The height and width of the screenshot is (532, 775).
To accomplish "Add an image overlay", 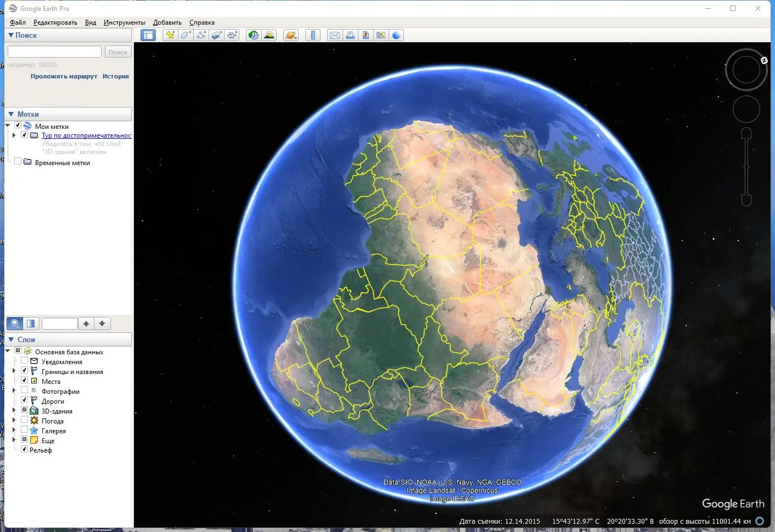I will (x=216, y=35).
